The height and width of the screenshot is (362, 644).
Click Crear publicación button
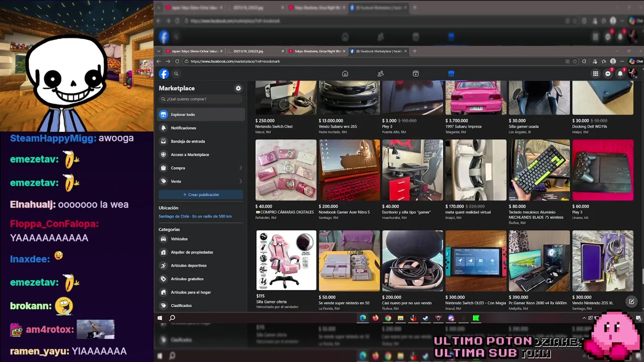(201, 195)
